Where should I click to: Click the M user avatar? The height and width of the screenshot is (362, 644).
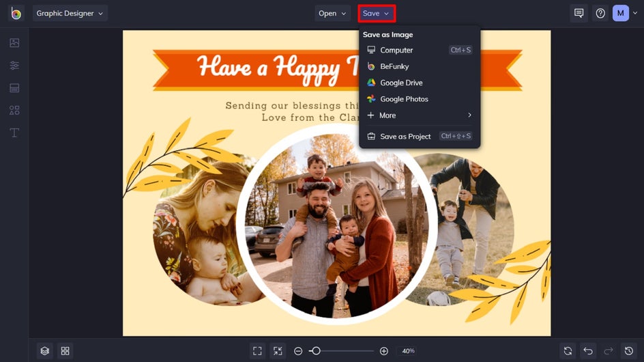[x=621, y=13]
